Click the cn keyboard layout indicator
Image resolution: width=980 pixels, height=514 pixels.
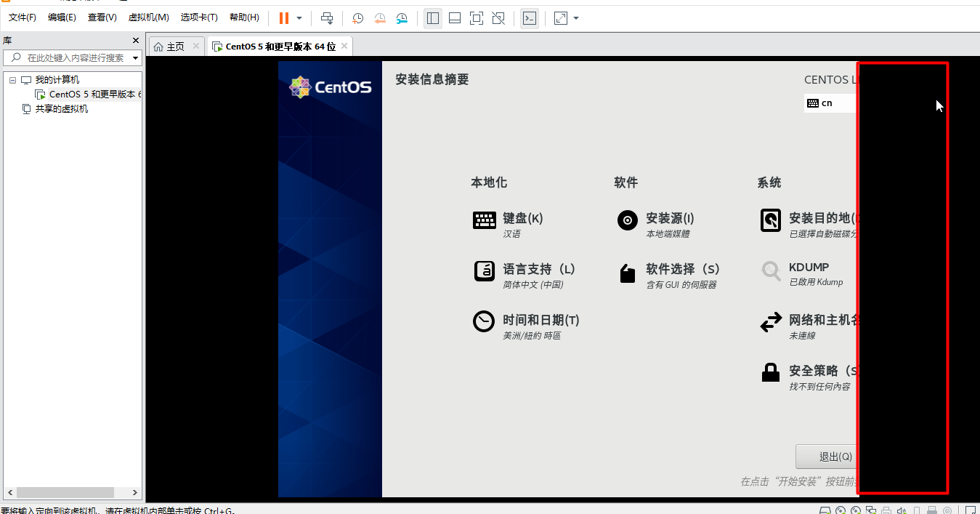(831, 103)
